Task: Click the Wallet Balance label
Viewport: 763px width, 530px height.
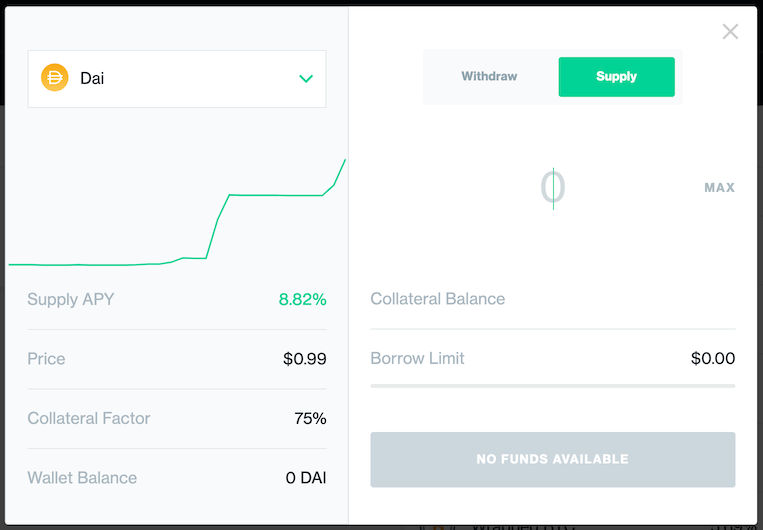Action: point(82,478)
